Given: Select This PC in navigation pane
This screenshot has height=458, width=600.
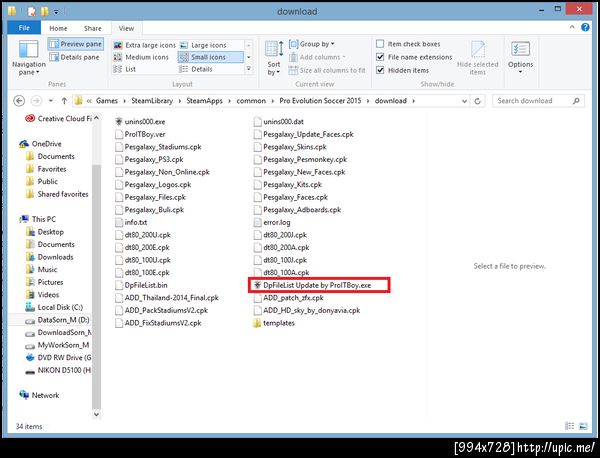Looking at the screenshot, I should [38, 219].
